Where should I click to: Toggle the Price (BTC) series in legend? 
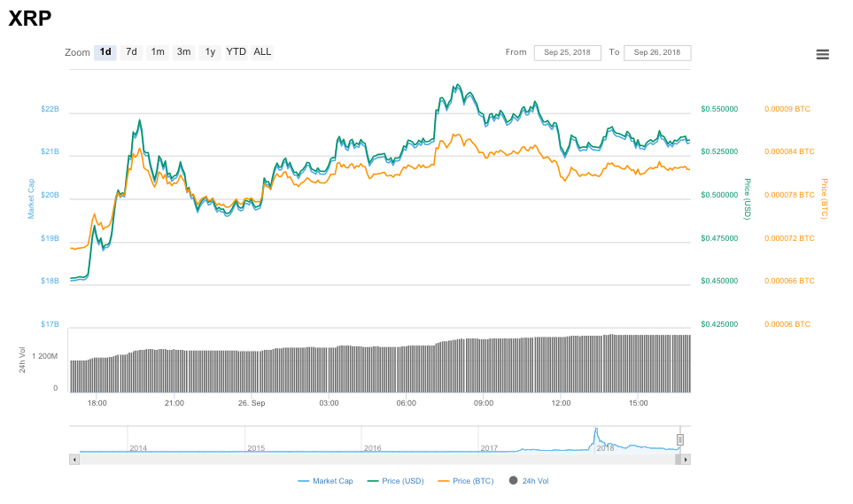466,481
